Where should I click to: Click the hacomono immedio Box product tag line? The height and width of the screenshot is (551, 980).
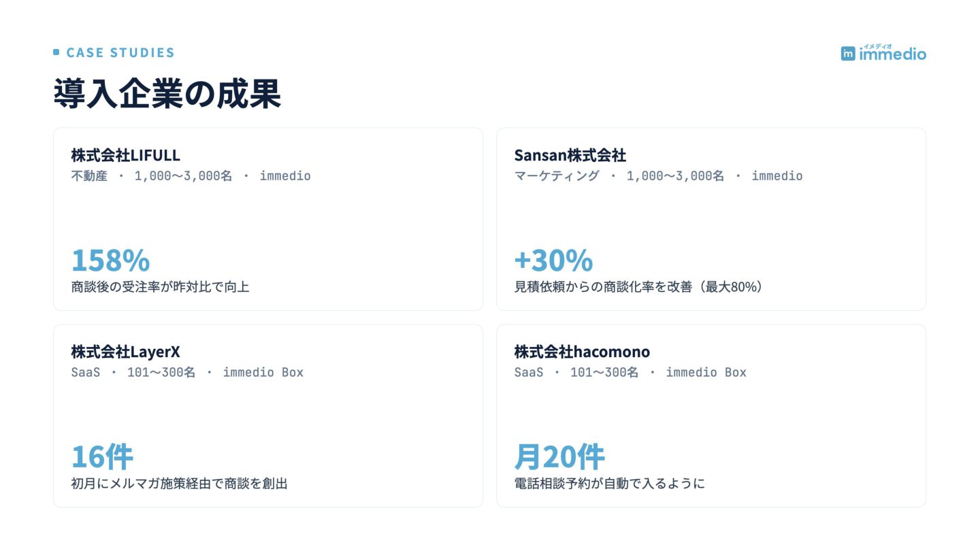pos(630,373)
